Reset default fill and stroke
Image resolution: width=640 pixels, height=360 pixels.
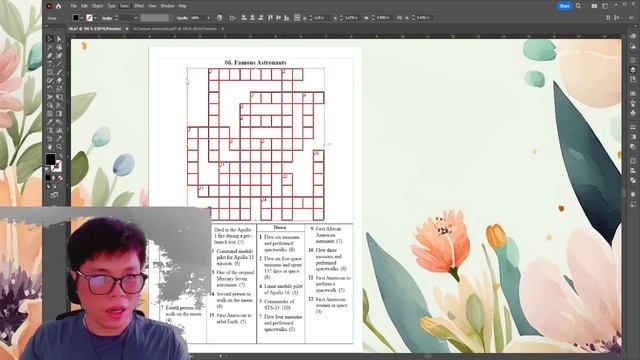coord(47,169)
